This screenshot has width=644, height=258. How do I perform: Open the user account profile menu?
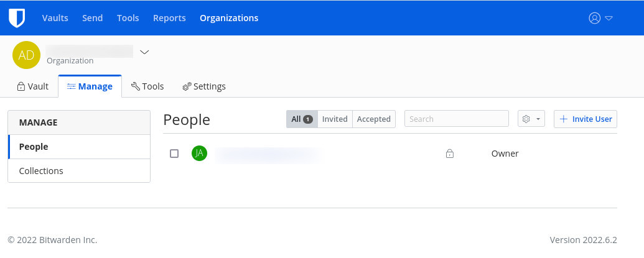click(600, 18)
